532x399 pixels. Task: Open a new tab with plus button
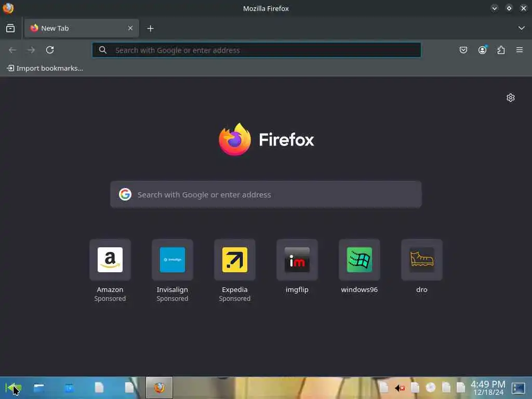click(150, 29)
